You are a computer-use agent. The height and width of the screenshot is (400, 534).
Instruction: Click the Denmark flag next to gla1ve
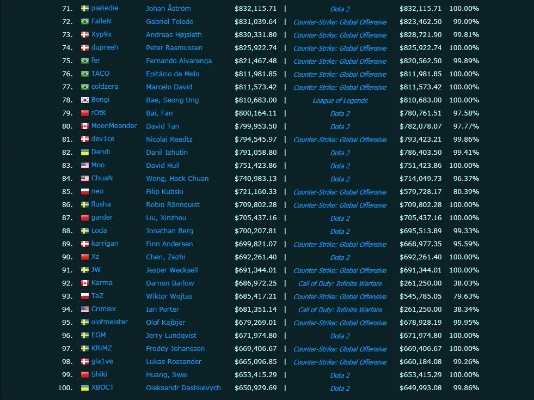coord(85,362)
